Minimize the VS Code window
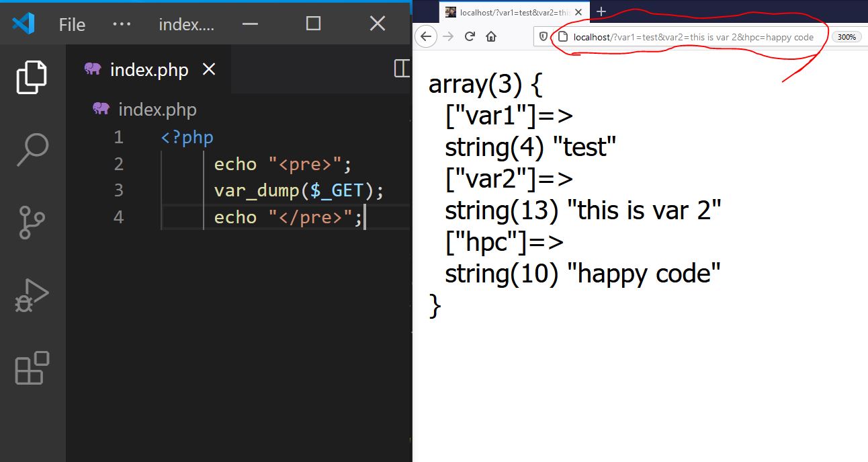The height and width of the screenshot is (462, 868). (x=250, y=24)
